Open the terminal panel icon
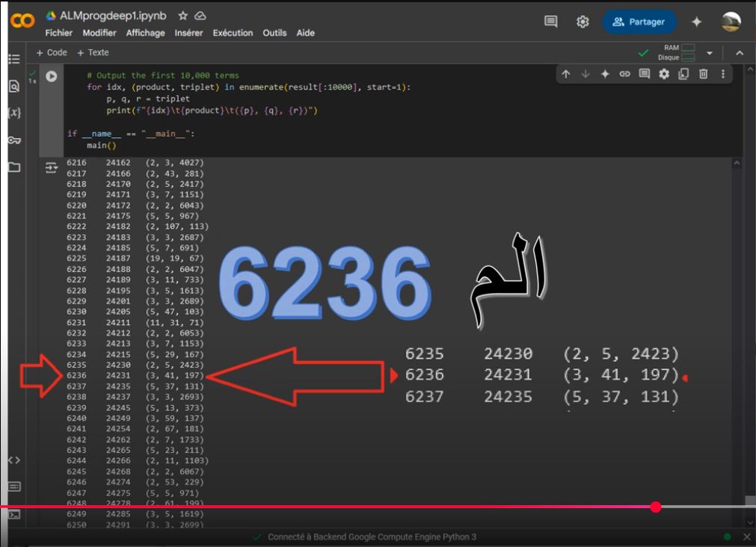 pyautogui.click(x=13, y=515)
